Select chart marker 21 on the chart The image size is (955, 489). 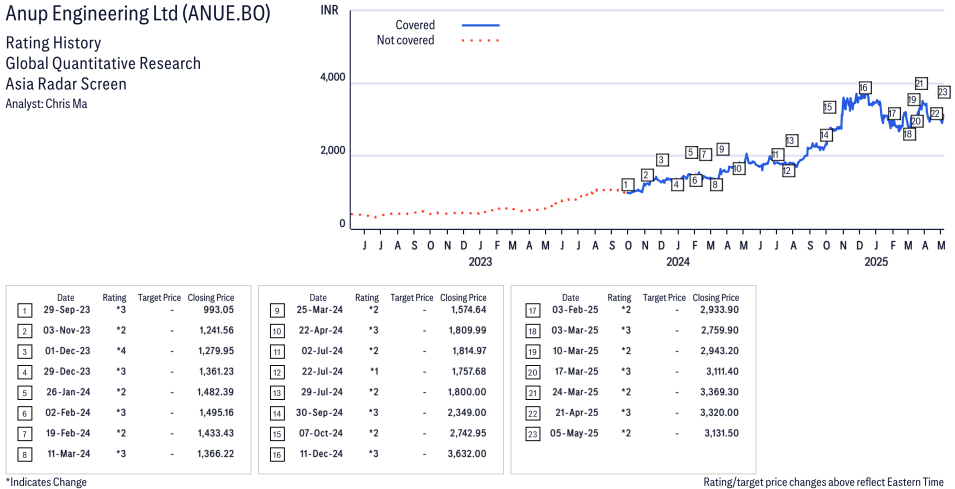pyautogui.click(x=921, y=83)
